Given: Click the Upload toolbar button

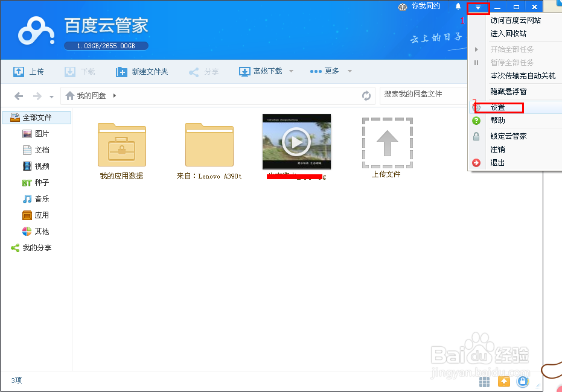Looking at the screenshot, I should pyautogui.click(x=28, y=72).
